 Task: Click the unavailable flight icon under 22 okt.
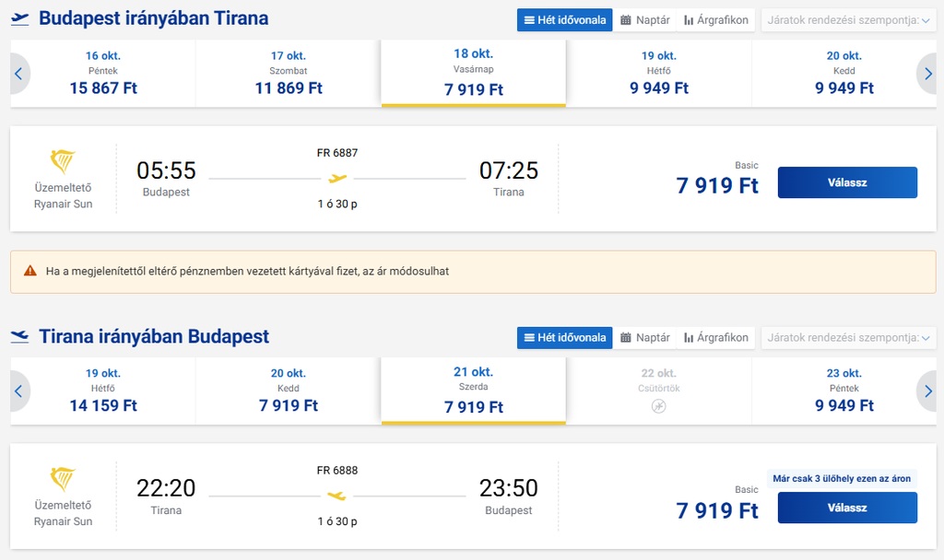click(658, 406)
